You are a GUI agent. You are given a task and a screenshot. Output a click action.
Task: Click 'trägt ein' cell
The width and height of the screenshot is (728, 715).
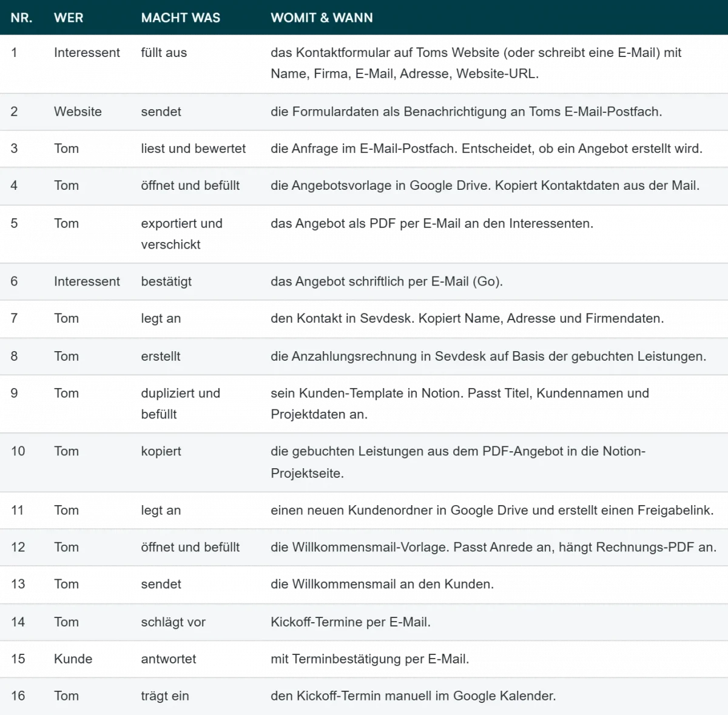click(165, 696)
